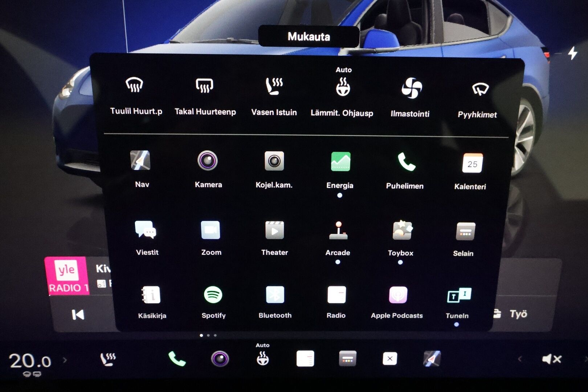Click the Työ work destination shortcut
The height and width of the screenshot is (392, 588).
[511, 314]
